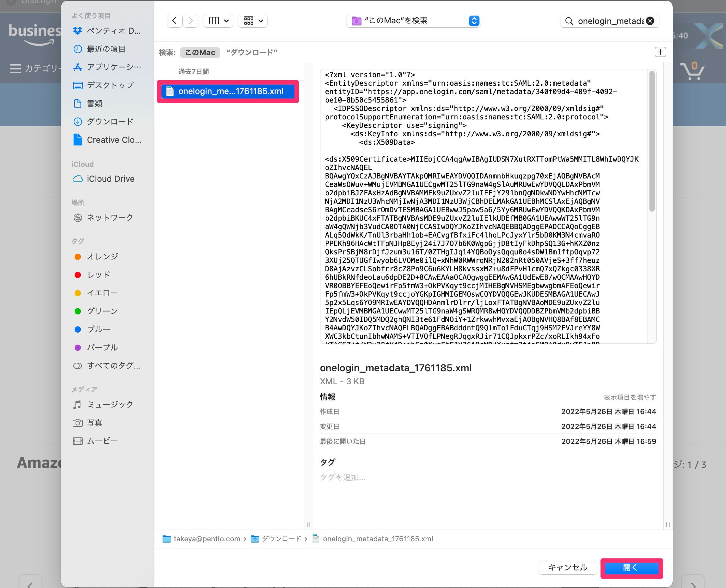
Task: Open the "このMac"を検索 location popup
Action: (414, 21)
